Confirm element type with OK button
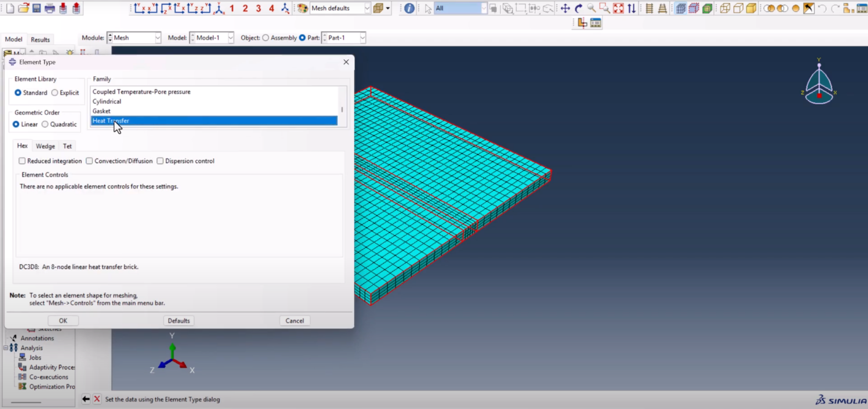Screen dimensions: 868x409 [x=63, y=320]
